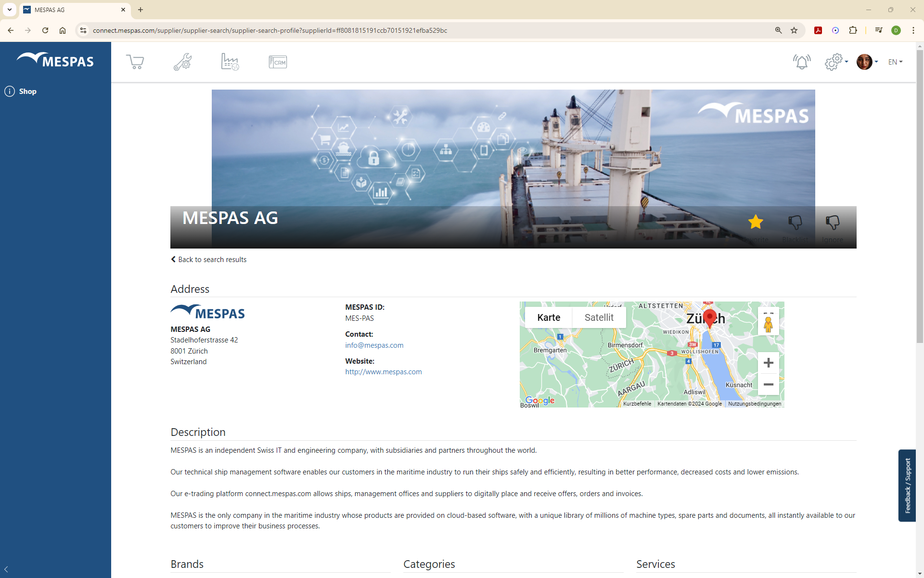This screenshot has width=924, height=578.
Task: Click the MESPAS logo in sidebar
Action: click(x=55, y=60)
